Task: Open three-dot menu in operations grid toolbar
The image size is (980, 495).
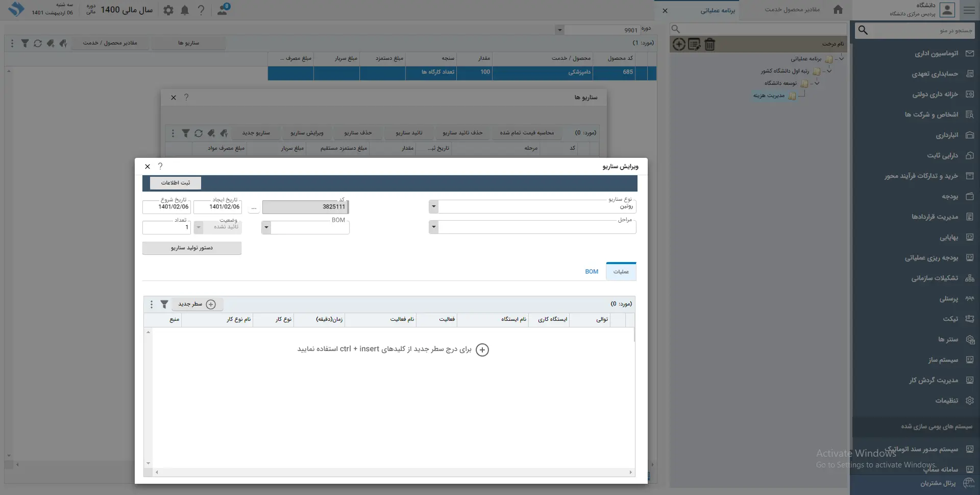Action: point(152,304)
